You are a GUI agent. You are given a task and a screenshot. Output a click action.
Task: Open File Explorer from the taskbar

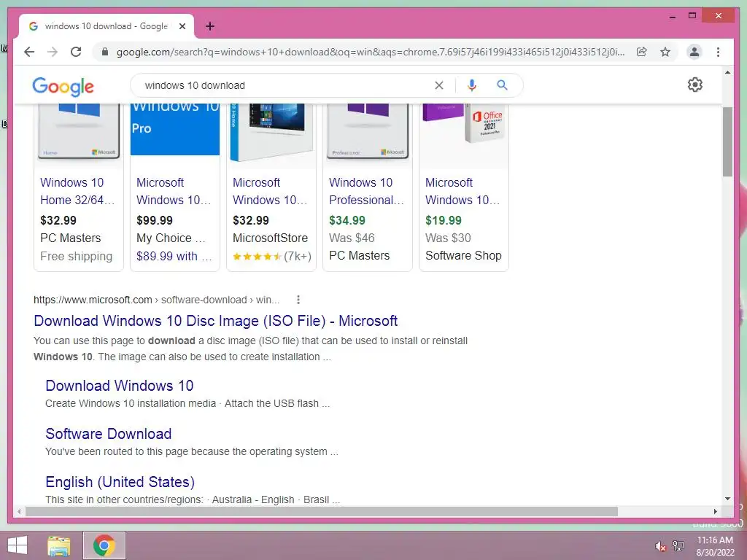point(59,545)
